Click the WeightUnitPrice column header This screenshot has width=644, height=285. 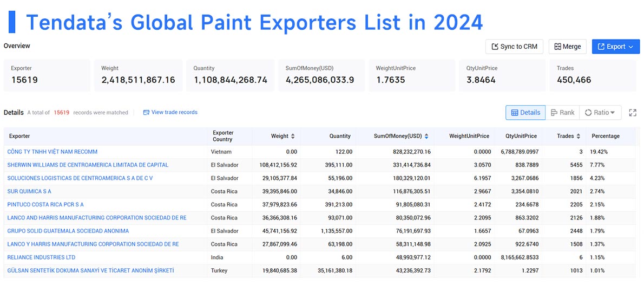469,136
